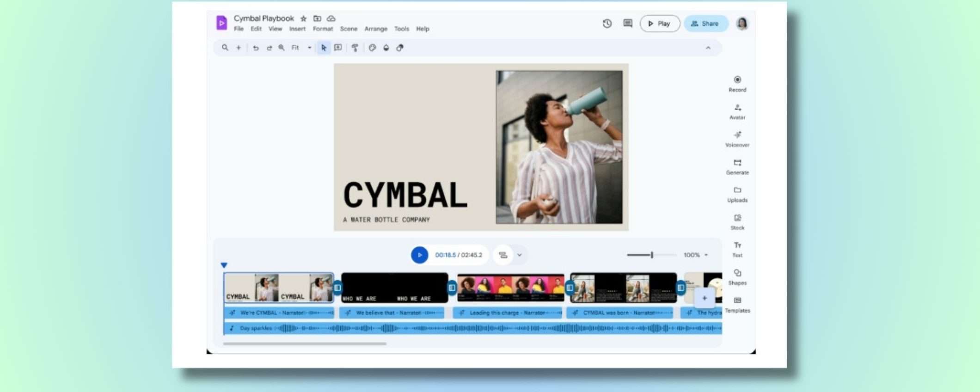Star the Cymbal Playbook document
Viewport: 980px width, 392px height.
point(303,18)
